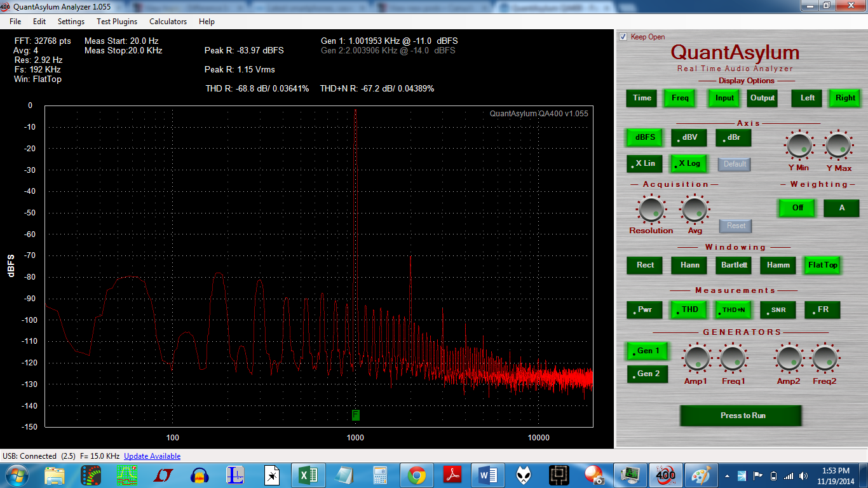Click the Amp2 knob

789,359
